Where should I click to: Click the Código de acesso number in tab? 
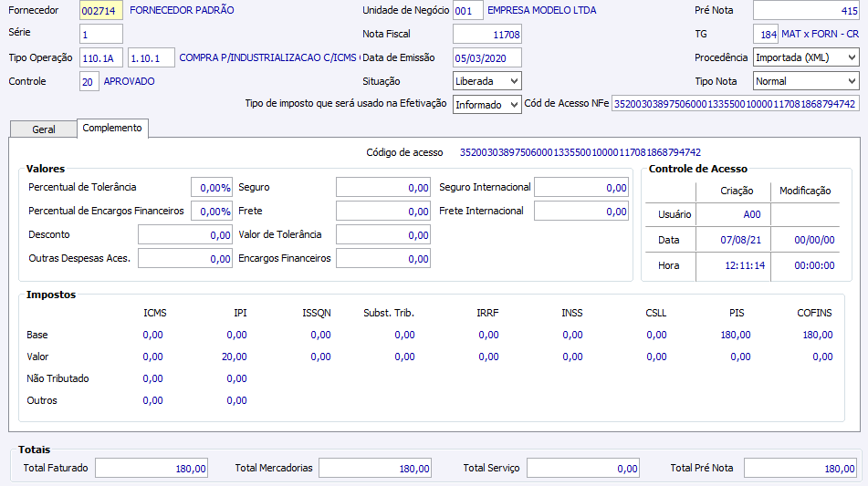[x=580, y=152]
